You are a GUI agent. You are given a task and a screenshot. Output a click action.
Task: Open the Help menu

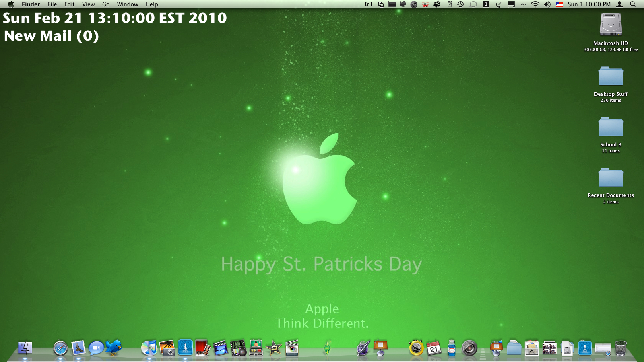pyautogui.click(x=152, y=4)
